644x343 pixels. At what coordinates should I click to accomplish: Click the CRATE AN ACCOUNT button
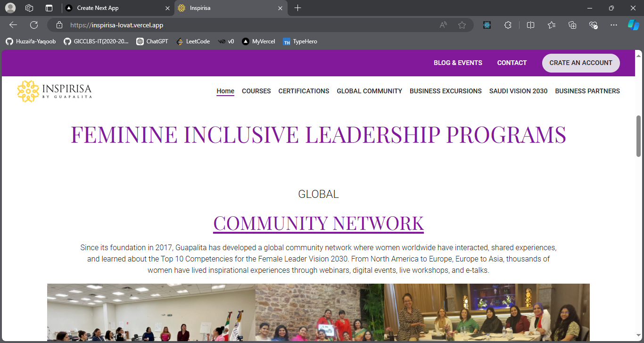click(581, 63)
